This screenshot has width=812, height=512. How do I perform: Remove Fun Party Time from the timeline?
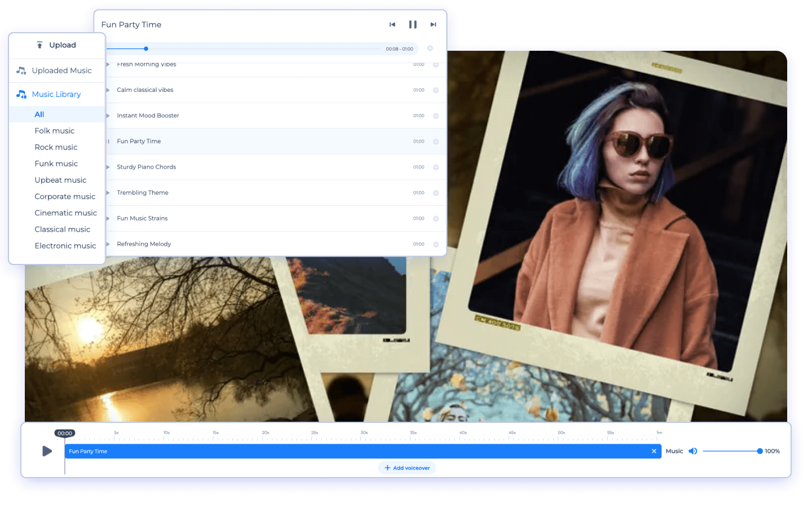coord(654,451)
